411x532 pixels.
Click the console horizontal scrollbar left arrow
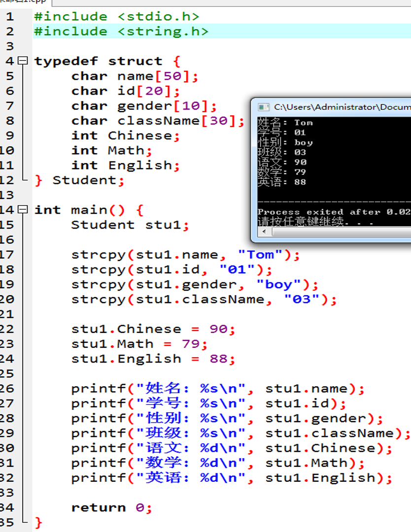pos(264,232)
